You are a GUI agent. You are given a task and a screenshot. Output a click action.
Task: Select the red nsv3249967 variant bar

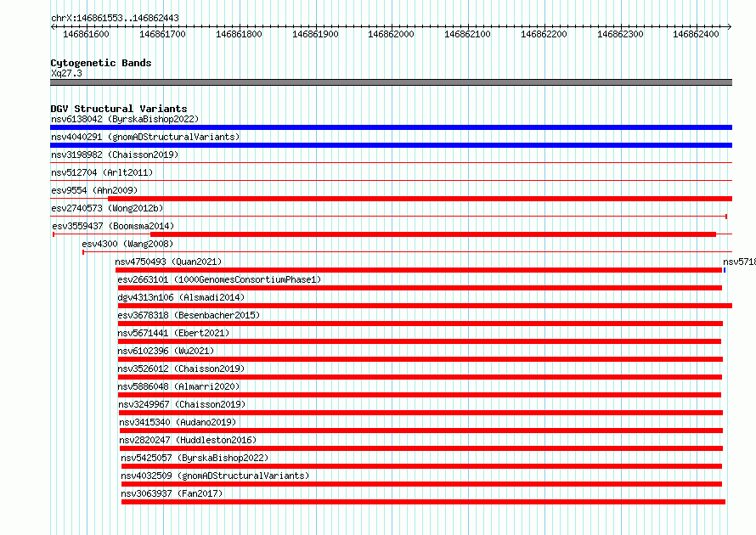[x=420, y=413]
